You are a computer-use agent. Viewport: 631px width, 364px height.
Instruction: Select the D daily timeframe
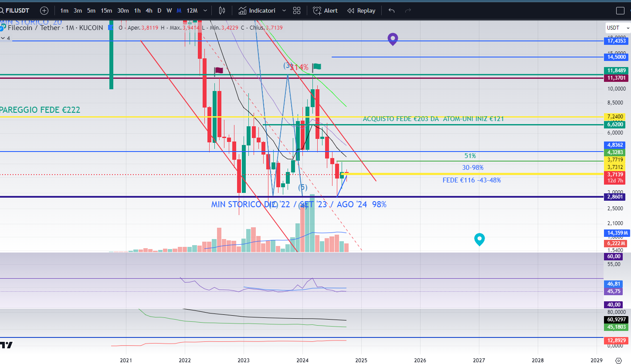[159, 10]
